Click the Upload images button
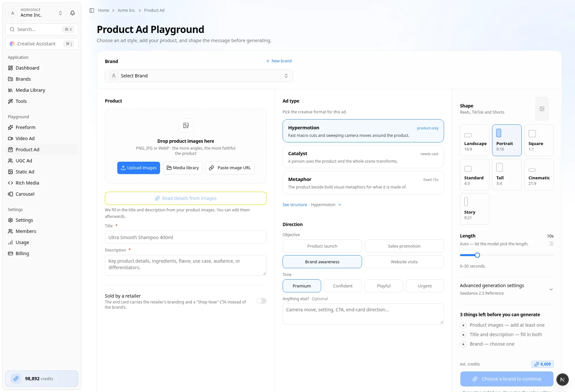 (x=139, y=168)
